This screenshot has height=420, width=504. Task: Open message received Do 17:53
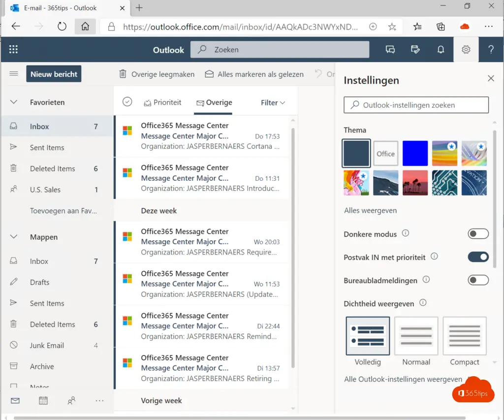pos(201,136)
